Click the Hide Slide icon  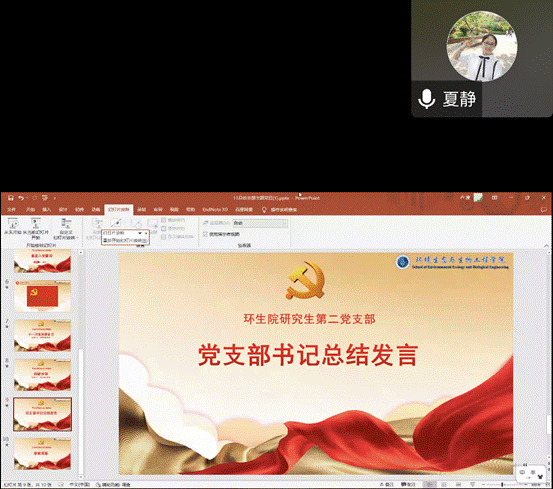116,224
